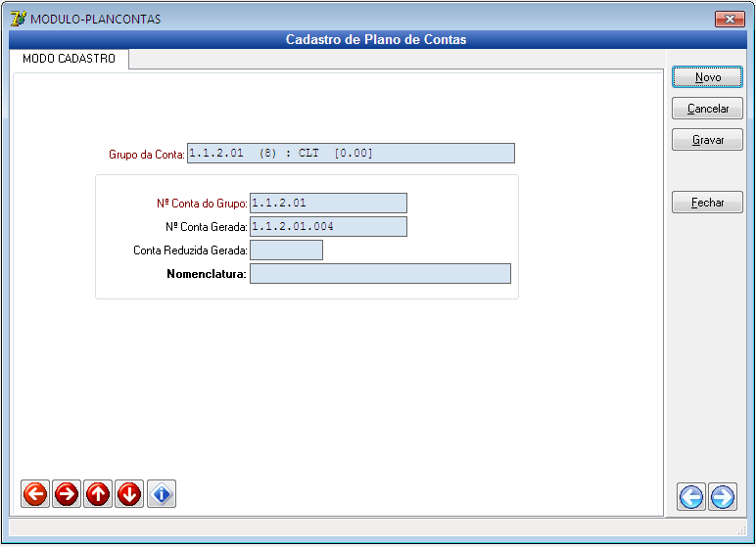Save with the Gravar button

pyautogui.click(x=707, y=140)
